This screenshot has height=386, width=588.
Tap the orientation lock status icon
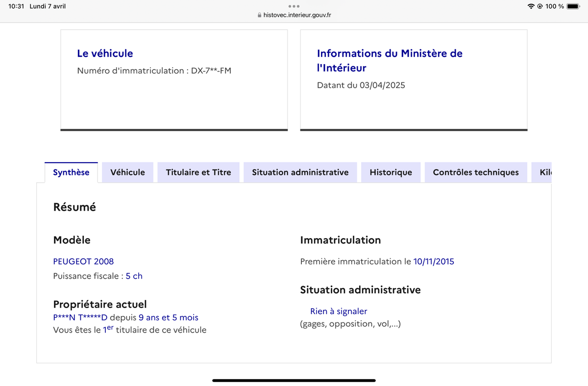coord(539,6)
